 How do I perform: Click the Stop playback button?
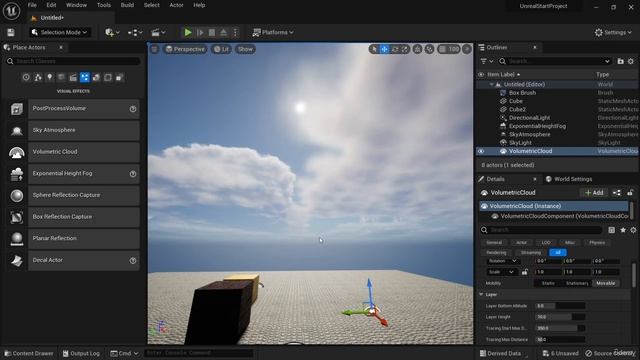pos(212,32)
